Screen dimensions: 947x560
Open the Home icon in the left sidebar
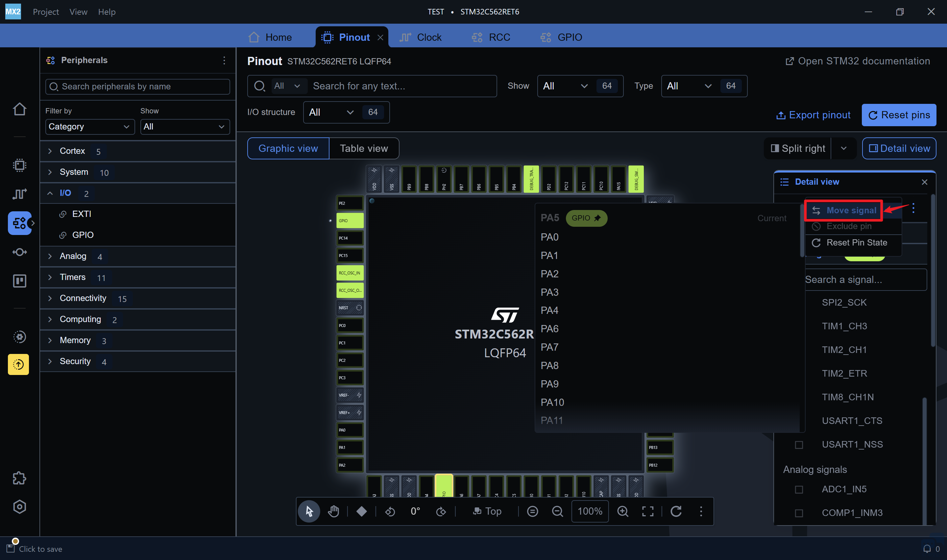[19, 109]
